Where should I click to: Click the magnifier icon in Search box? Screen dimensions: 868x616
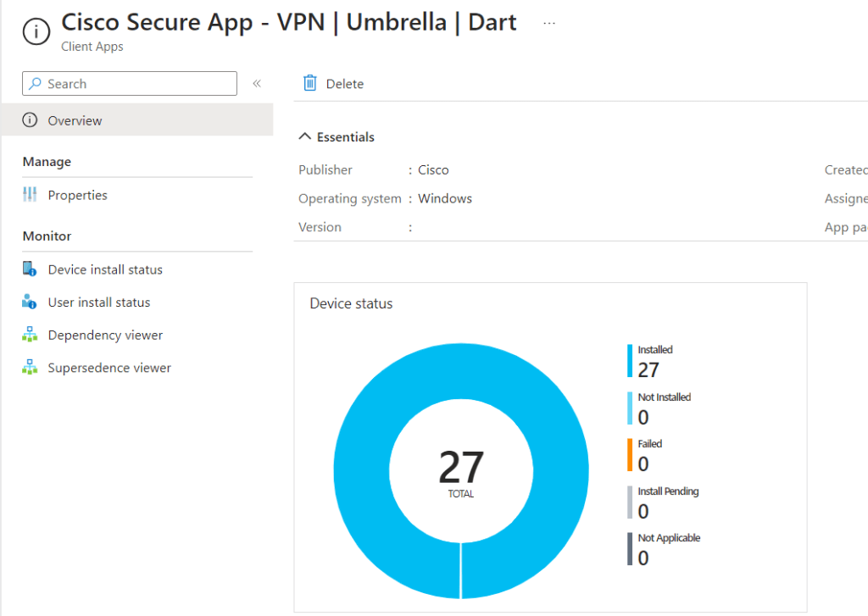coord(36,84)
